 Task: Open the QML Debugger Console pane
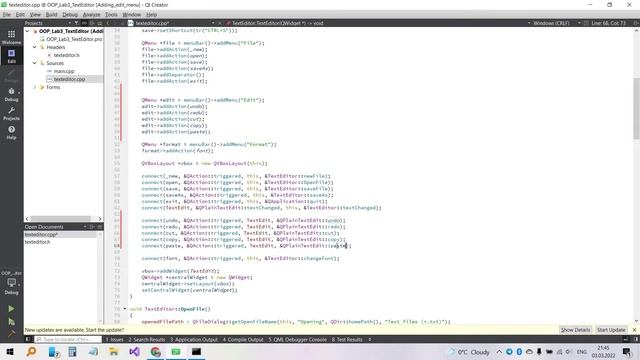(x=297, y=339)
